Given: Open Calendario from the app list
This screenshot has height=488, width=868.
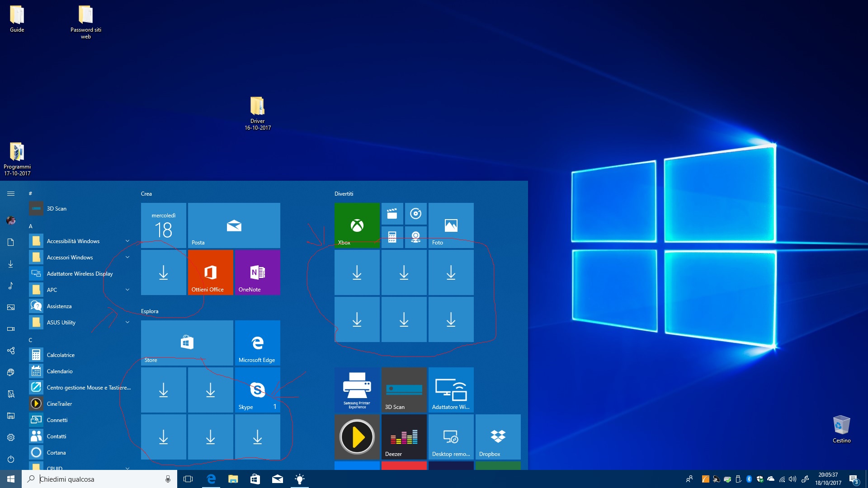Looking at the screenshot, I should click(80, 371).
